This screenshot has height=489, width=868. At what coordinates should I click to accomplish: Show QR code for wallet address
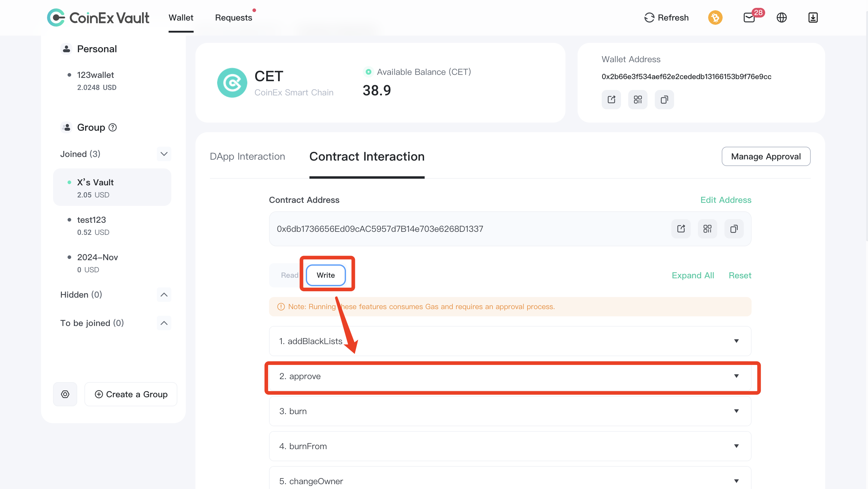[x=638, y=100]
